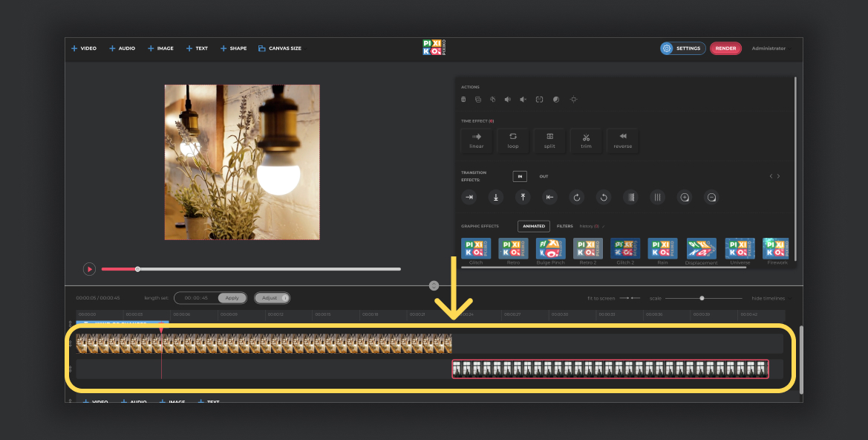Viewport: 868px width, 440px height.
Task: Play the video preview
Action: click(89, 269)
